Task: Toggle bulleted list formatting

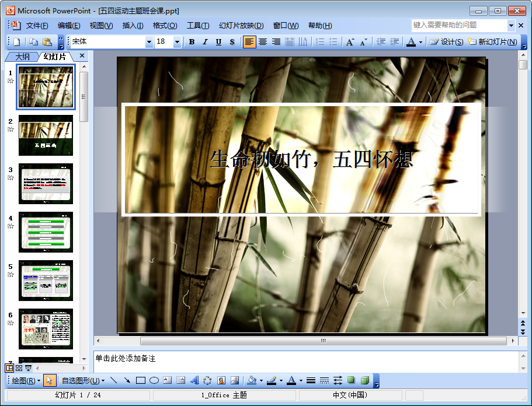Action: (x=333, y=41)
